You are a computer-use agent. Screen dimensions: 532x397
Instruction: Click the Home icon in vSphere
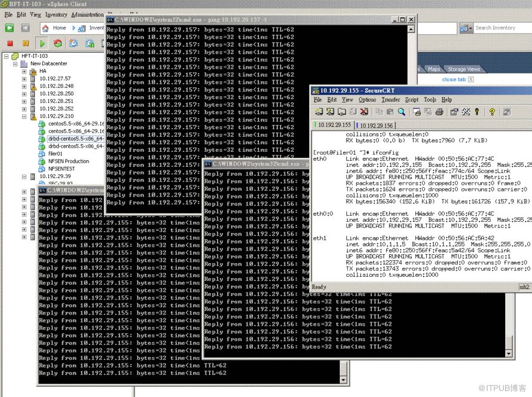(x=45, y=28)
